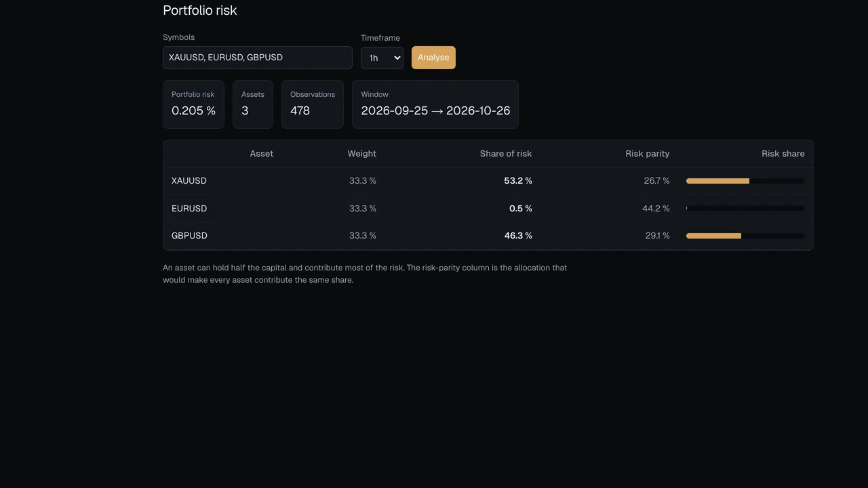Click the risk-parity explanation note text
Screen dimensions: 868x488
[365, 274]
